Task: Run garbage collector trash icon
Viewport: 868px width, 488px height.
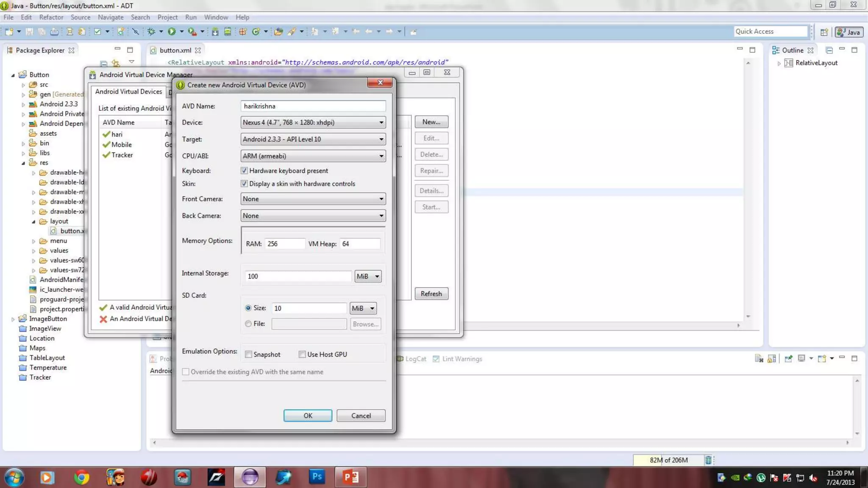Action: (708, 460)
